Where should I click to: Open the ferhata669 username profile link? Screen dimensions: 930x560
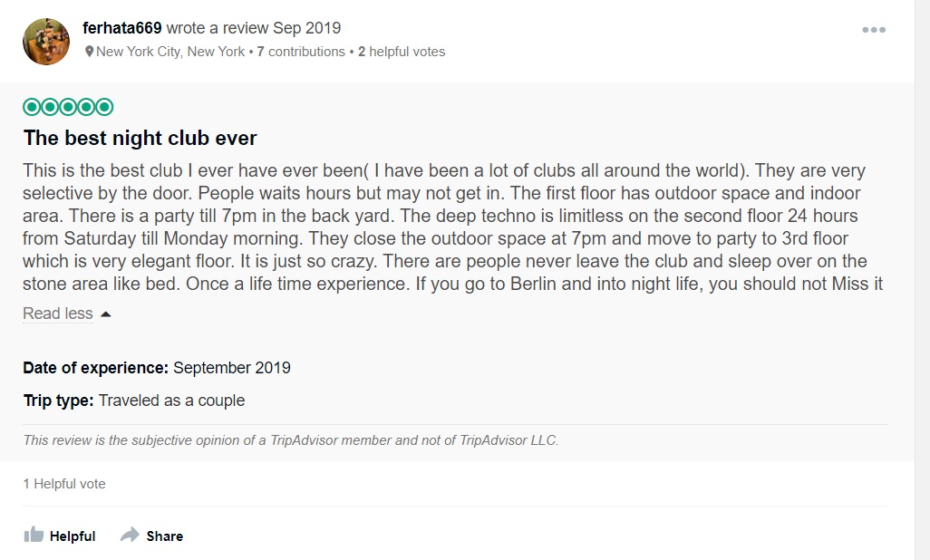point(121,28)
